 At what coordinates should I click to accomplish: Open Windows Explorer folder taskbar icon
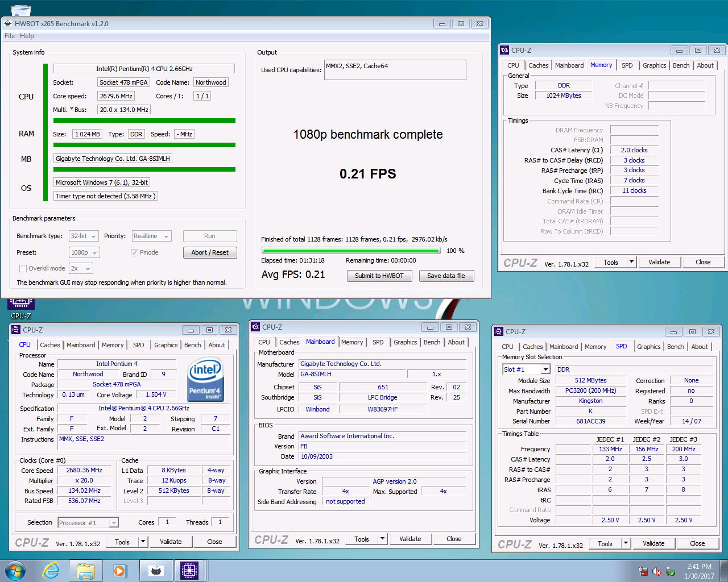[86, 570]
